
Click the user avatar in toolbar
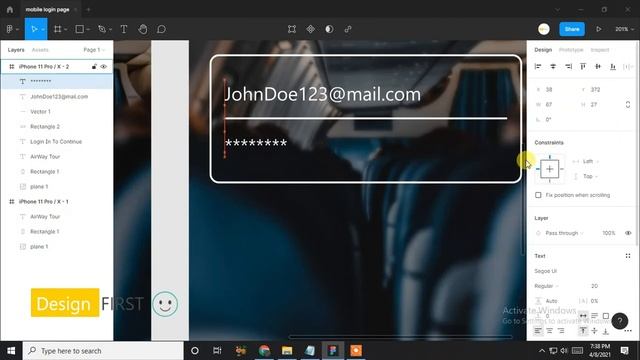(544, 29)
